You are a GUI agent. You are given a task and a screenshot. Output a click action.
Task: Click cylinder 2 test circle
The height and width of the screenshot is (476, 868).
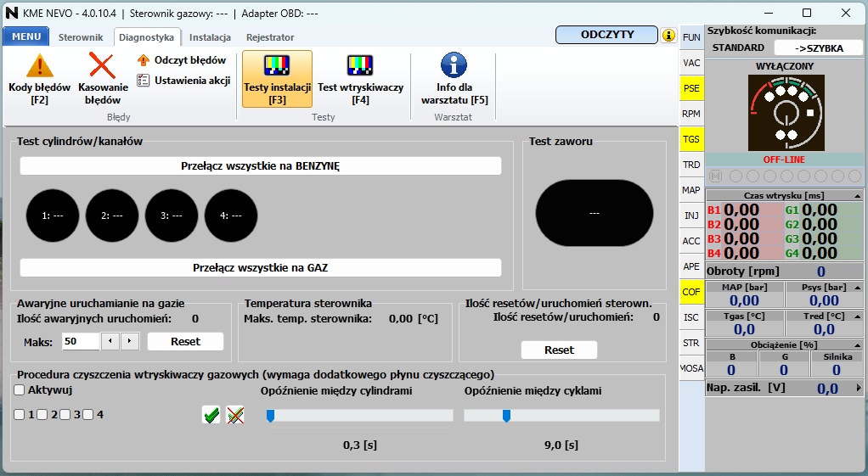(112, 216)
